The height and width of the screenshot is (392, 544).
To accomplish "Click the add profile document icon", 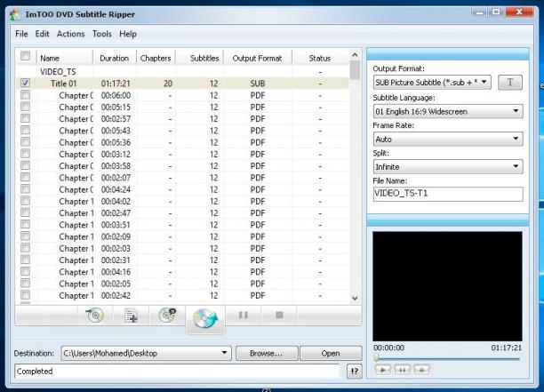I will click(131, 316).
